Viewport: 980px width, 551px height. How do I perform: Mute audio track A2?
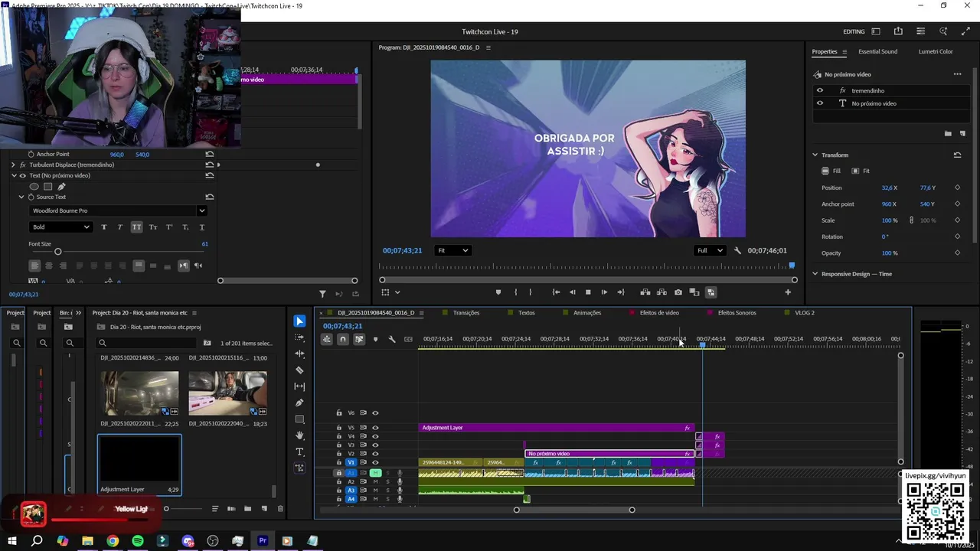[375, 481]
